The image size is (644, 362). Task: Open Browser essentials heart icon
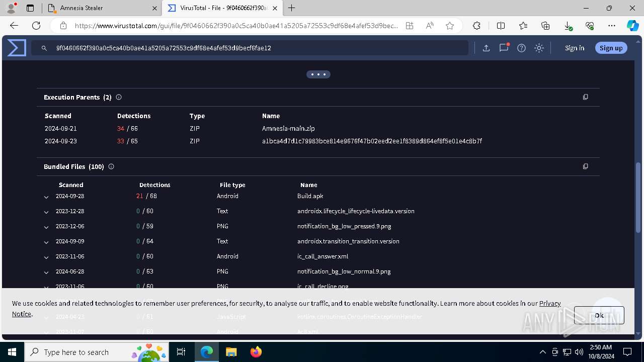[590, 26]
